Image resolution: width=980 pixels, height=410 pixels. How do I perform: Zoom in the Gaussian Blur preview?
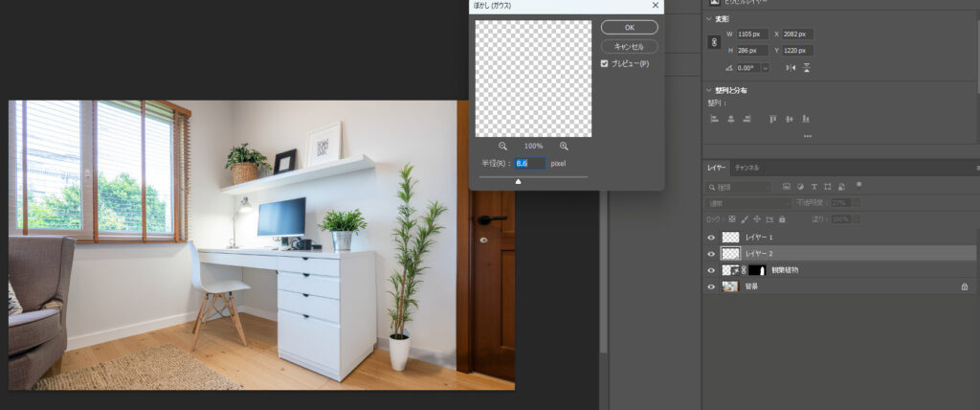564,146
